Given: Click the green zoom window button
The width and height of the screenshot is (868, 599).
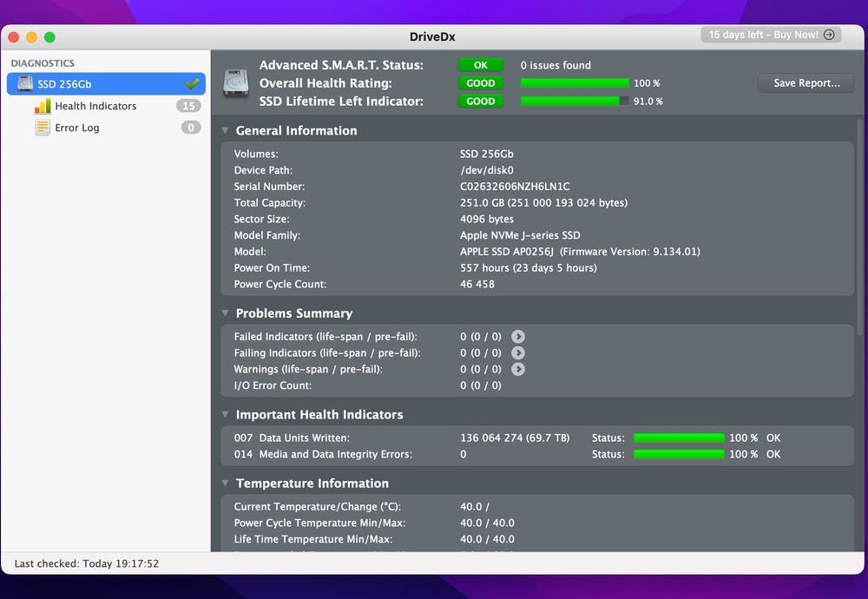Looking at the screenshot, I should click(x=49, y=37).
